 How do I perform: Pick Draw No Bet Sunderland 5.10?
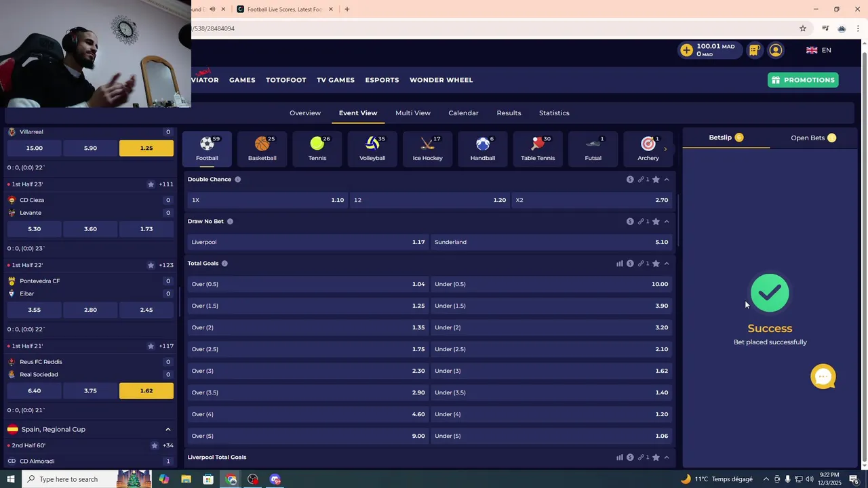click(551, 242)
